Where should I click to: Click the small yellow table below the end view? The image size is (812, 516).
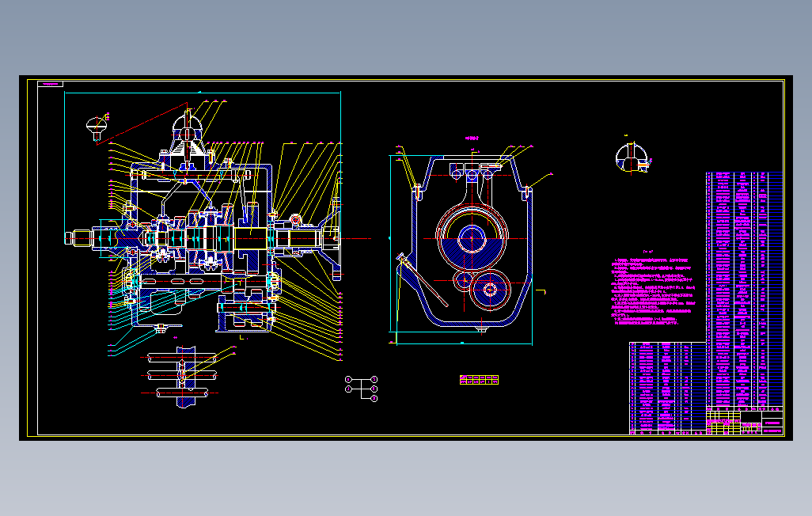coord(479,380)
